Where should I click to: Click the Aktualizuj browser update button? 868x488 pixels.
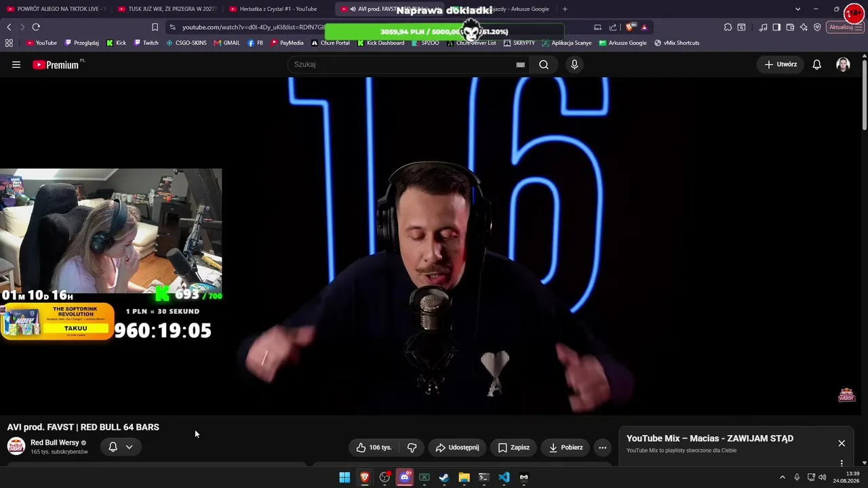coord(845,27)
